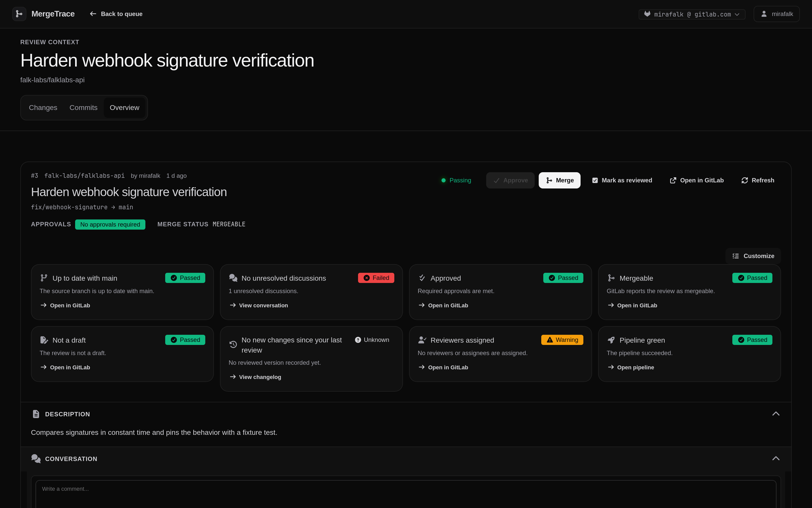
Task: Click the chat bubbles icon on discussions card
Action: click(233, 278)
